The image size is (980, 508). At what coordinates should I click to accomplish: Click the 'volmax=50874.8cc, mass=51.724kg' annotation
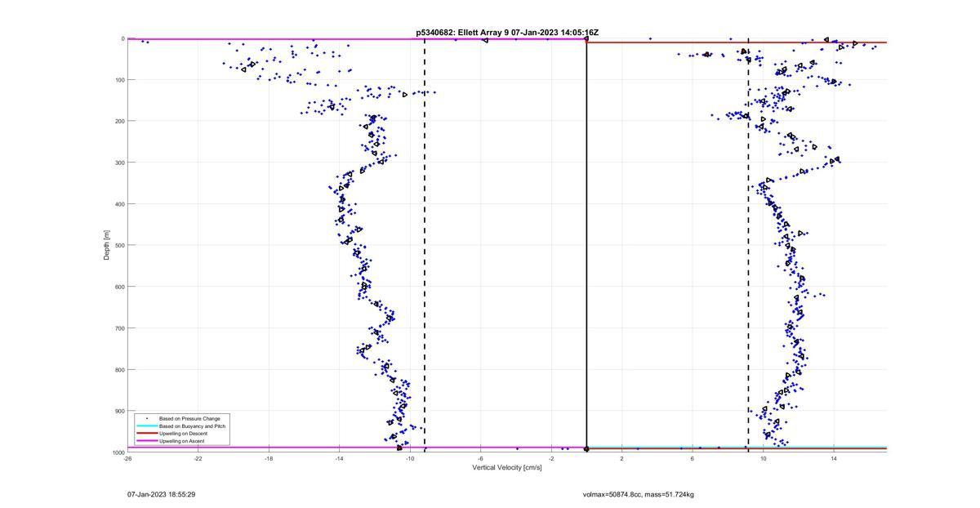coord(638,494)
